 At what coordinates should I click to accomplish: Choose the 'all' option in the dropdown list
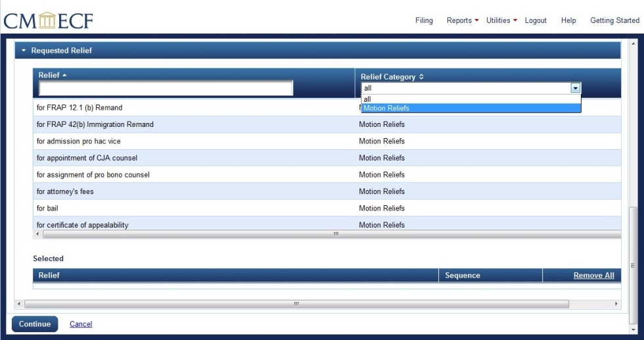coord(368,99)
